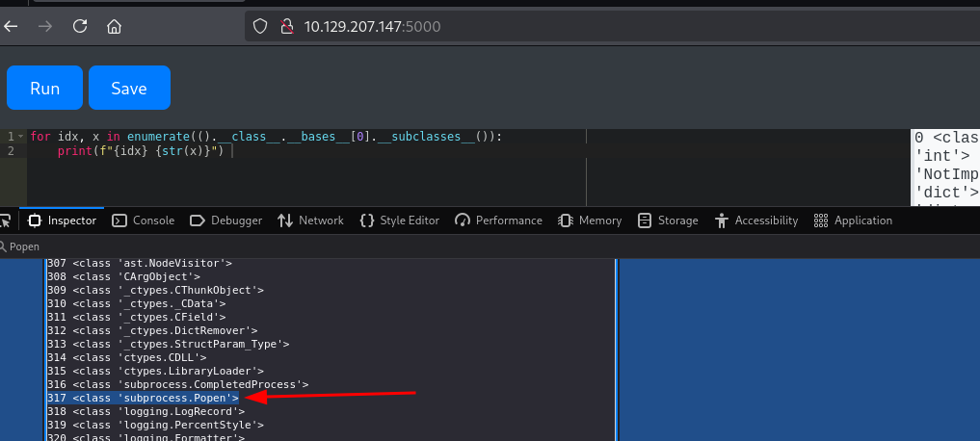The height and width of the screenshot is (441, 980).
Task: Activate the element picker tool in DevTools
Action: coord(5,220)
